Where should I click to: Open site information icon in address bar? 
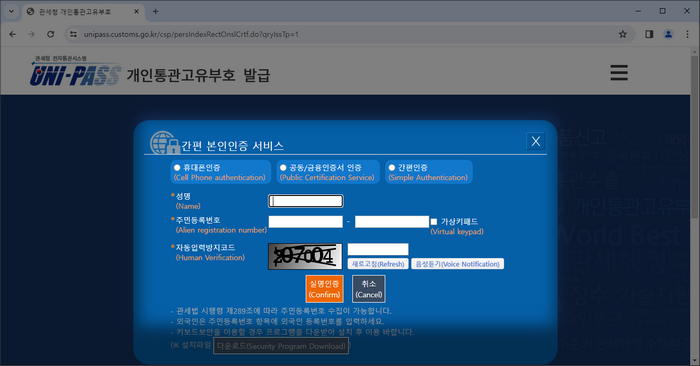[73, 34]
